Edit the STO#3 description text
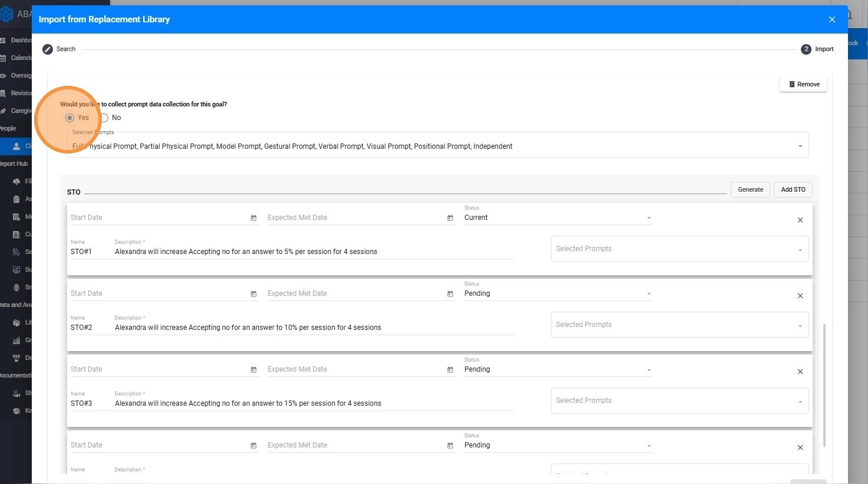868x484 pixels. (314, 403)
